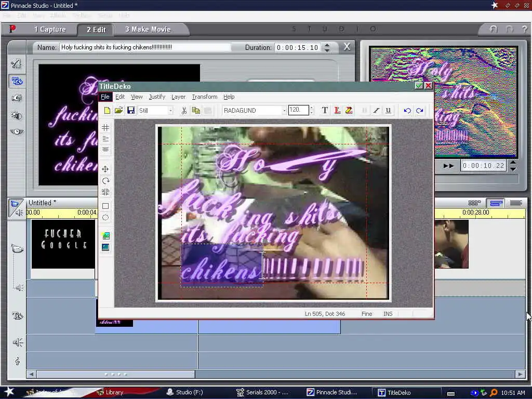The width and height of the screenshot is (532, 399).
Task: Cut selection using the scissors icon
Action: (183, 110)
